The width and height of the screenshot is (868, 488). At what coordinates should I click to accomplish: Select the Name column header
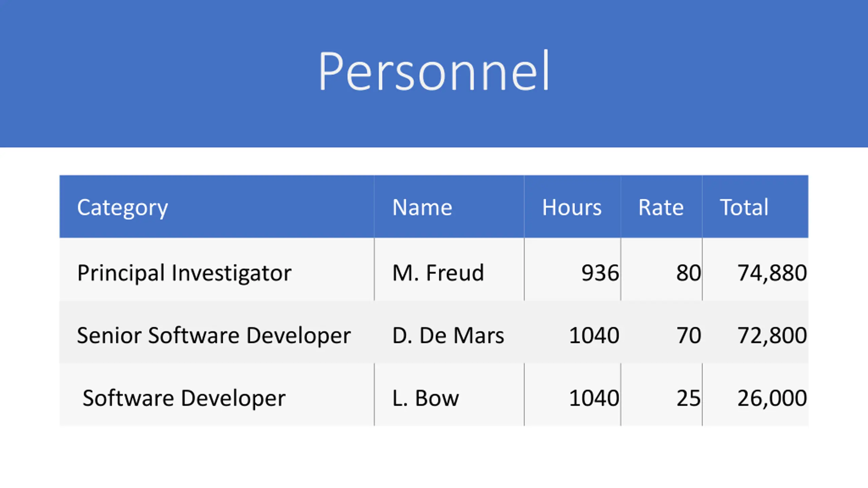point(449,207)
